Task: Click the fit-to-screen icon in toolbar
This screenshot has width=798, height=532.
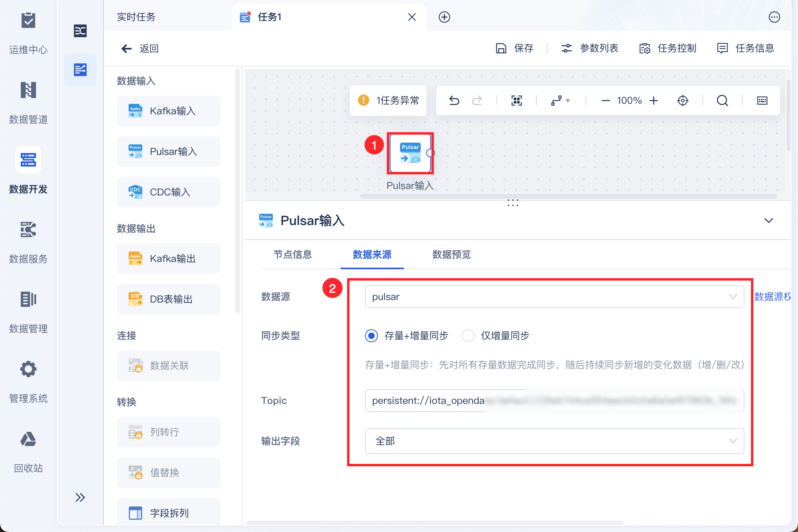Action: click(x=517, y=101)
